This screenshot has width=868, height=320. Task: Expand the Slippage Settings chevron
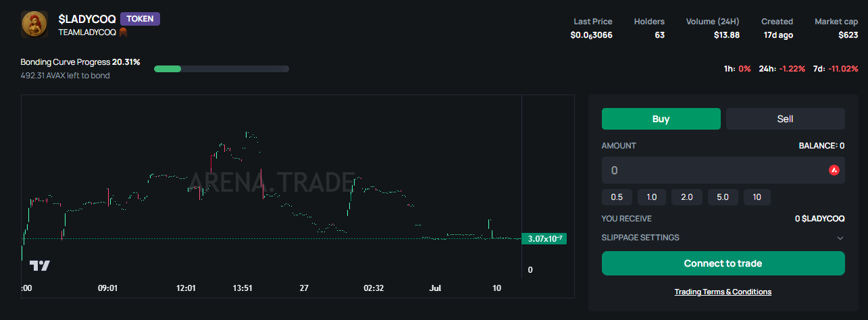(x=840, y=238)
